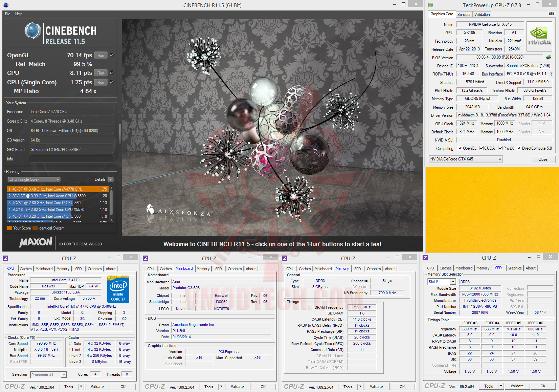Click Validate in CPU-Z Mainboard window
Image resolution: width=559 pixels, height=392 pixels.
(x=237, y=387)
